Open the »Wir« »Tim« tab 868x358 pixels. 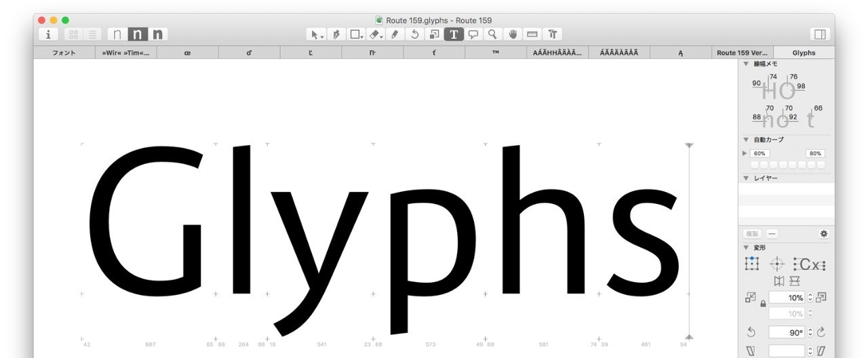[x=125, y=52]
